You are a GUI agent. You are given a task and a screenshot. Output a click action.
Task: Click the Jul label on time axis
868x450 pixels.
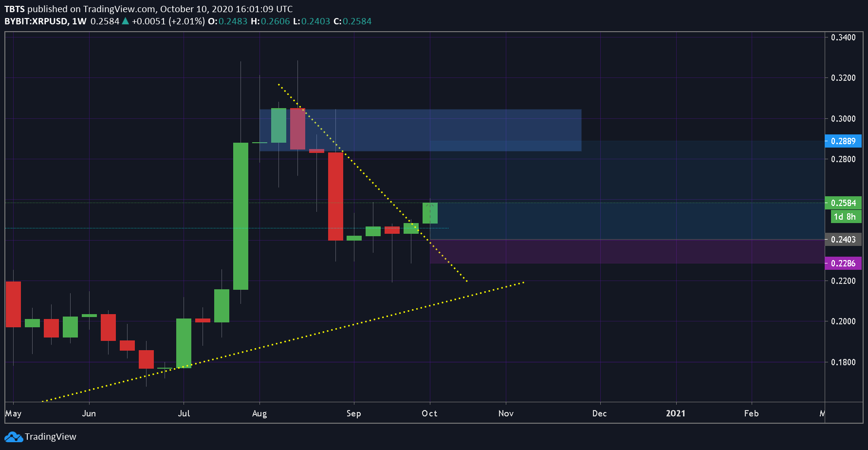[x=184, y=413]
